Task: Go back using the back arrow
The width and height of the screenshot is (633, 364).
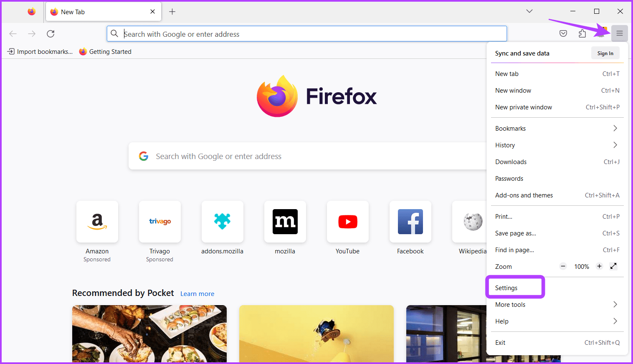Action: point(13,34)
